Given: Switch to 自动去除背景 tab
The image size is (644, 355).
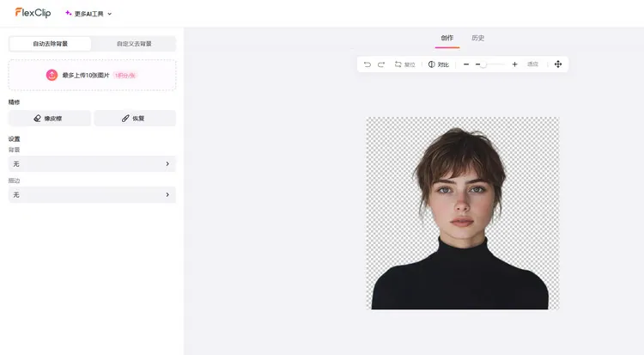Looking at the screenshot, I should (x=50, y=44).
